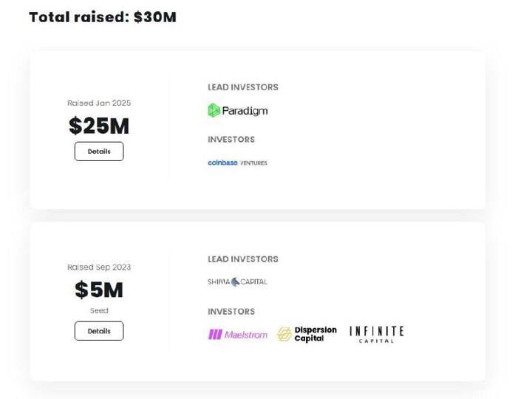
Task: Click Investors heading above Maelstrom logo
Action: (x=231, y=312)
